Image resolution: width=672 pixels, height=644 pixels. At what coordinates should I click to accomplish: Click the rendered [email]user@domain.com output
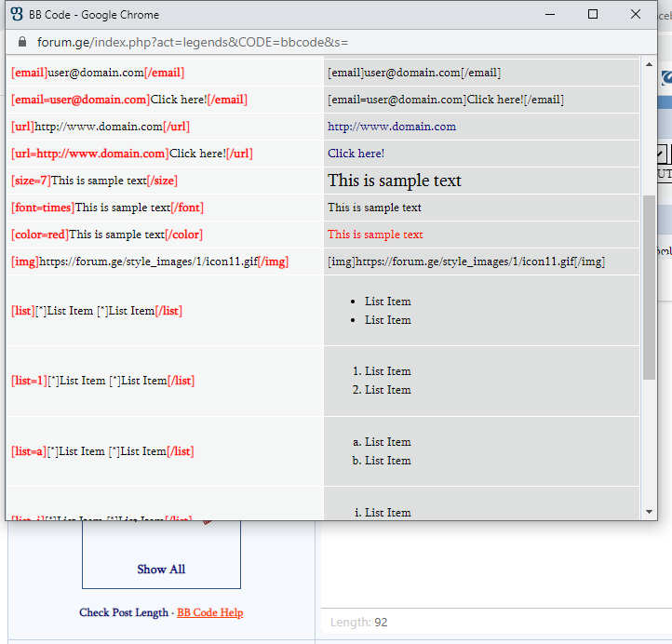414,73
